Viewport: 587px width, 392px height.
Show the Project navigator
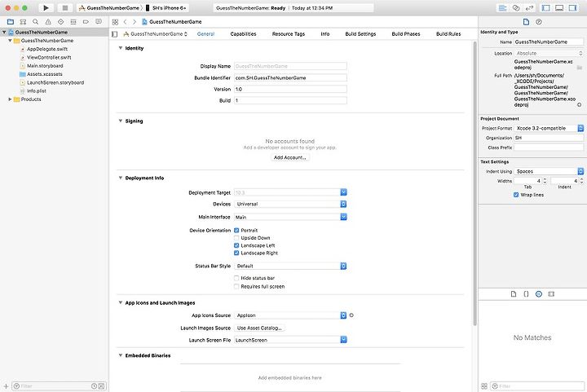(11, 22)
